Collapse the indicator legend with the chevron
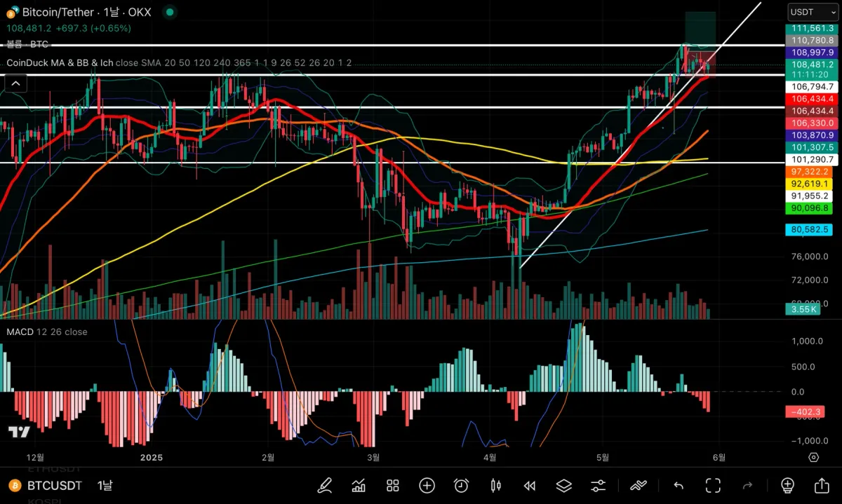Image resolution: width=842 pixels, height=504 pixels. [x=15, y=84]
